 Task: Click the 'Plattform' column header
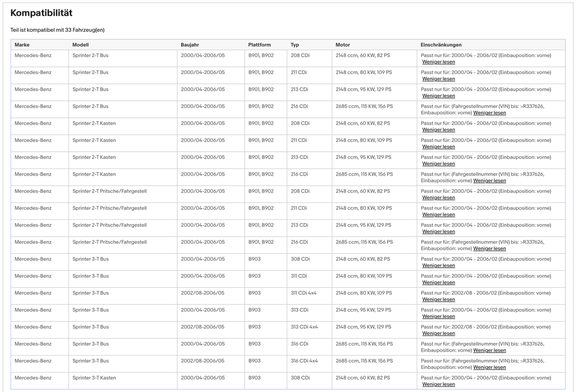pyautogui.click(x=259, y=45)
